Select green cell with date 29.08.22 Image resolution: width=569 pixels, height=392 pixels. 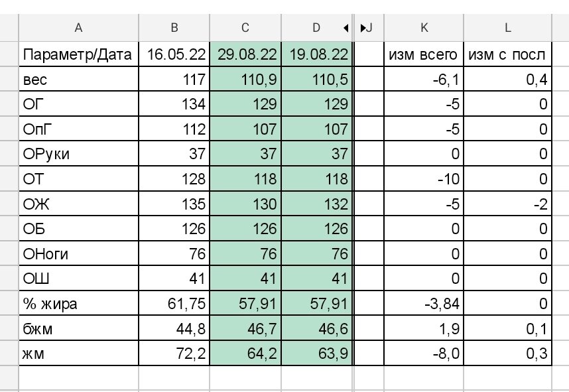coord(245,54)
